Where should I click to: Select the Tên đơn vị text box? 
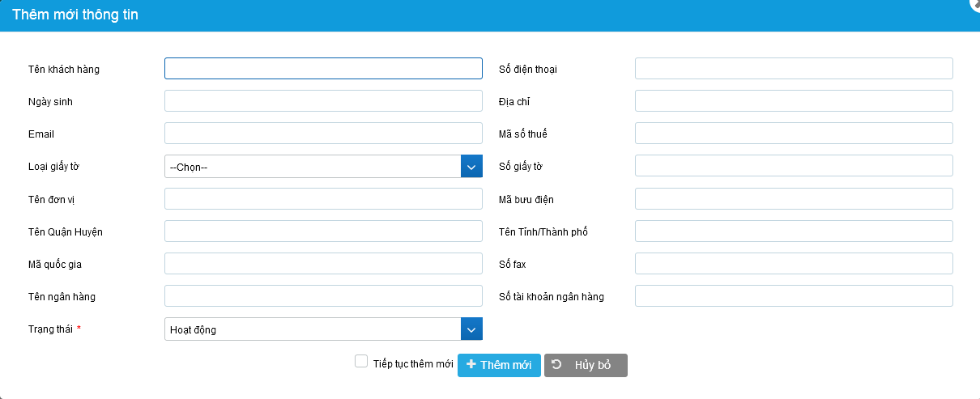323,199
